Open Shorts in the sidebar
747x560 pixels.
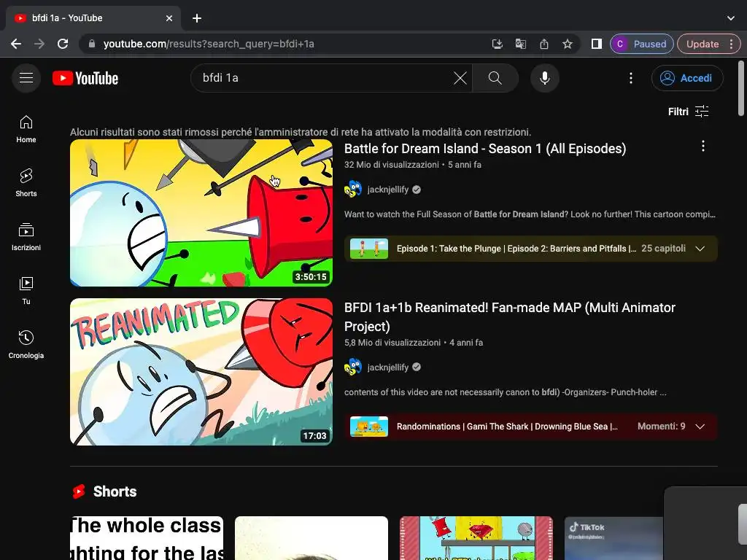point(26,183)
